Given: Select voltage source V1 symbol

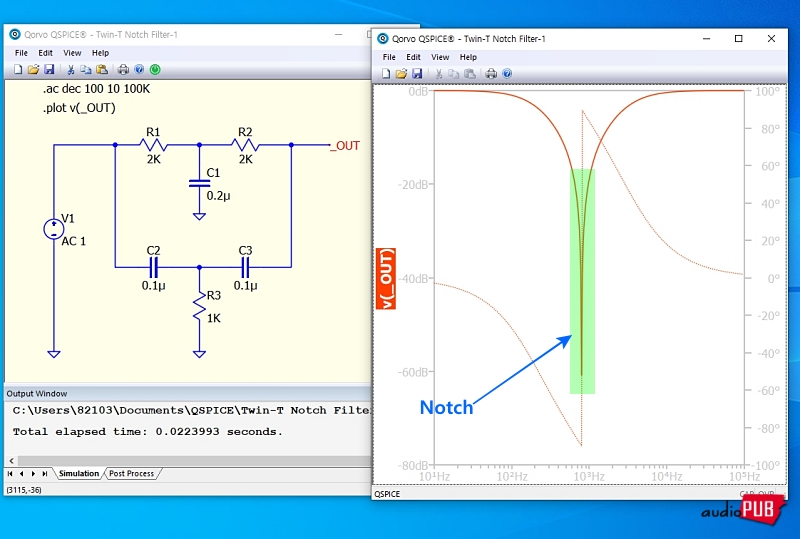Looking at the screenshot, I should (54, 229).
